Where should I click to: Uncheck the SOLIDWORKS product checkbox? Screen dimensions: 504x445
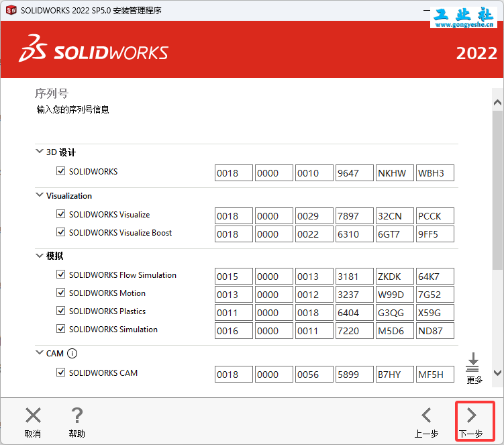coord(60,170)
